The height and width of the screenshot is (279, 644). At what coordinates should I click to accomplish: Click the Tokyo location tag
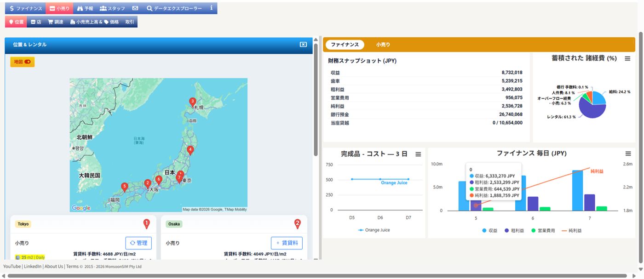(23, 224)
